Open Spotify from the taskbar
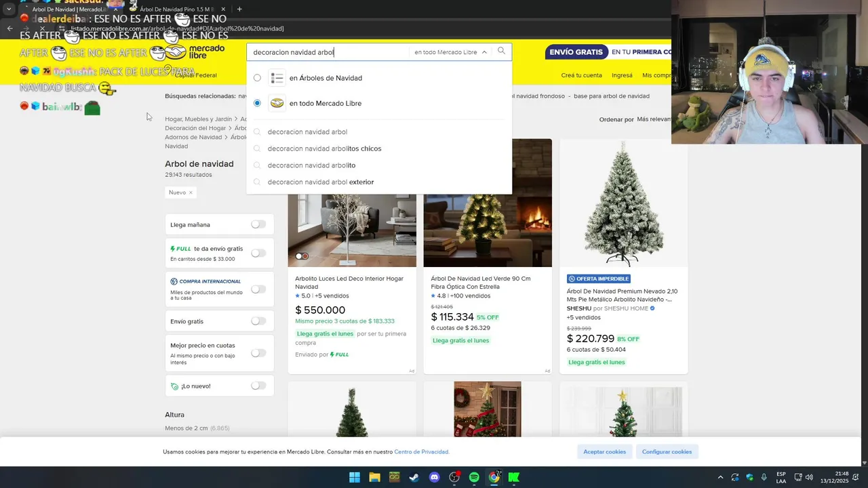868x488 pixels. tap(474, 477)
